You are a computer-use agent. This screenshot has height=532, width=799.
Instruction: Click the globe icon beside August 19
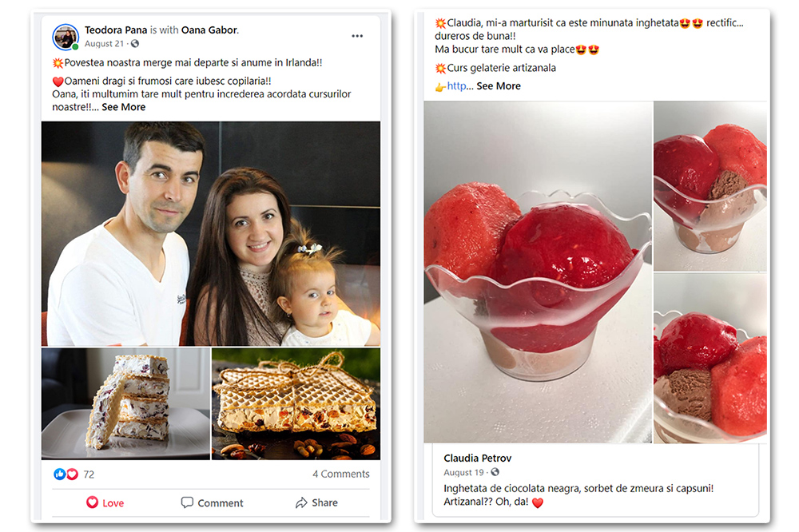pyautogui.click(x=495, y=472)
